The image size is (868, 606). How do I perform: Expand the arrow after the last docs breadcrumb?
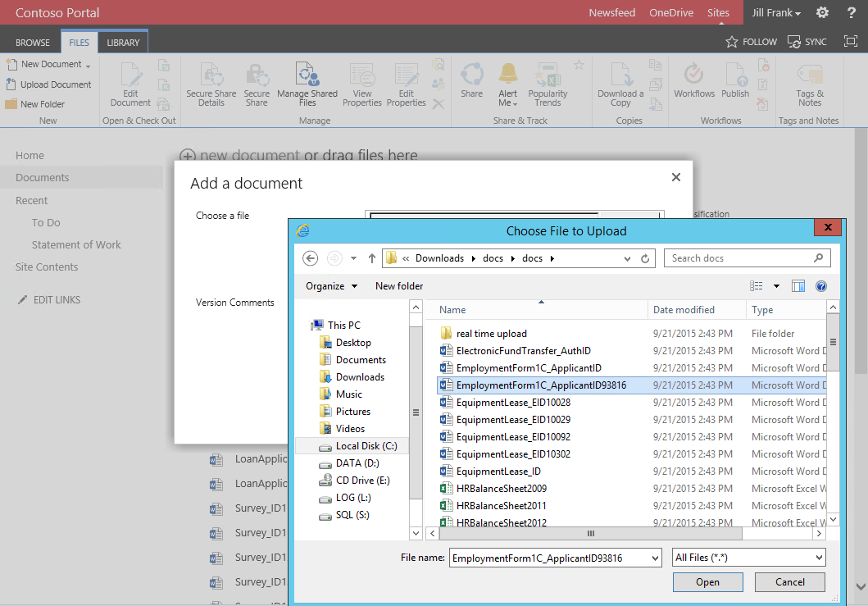coord(552,258)
